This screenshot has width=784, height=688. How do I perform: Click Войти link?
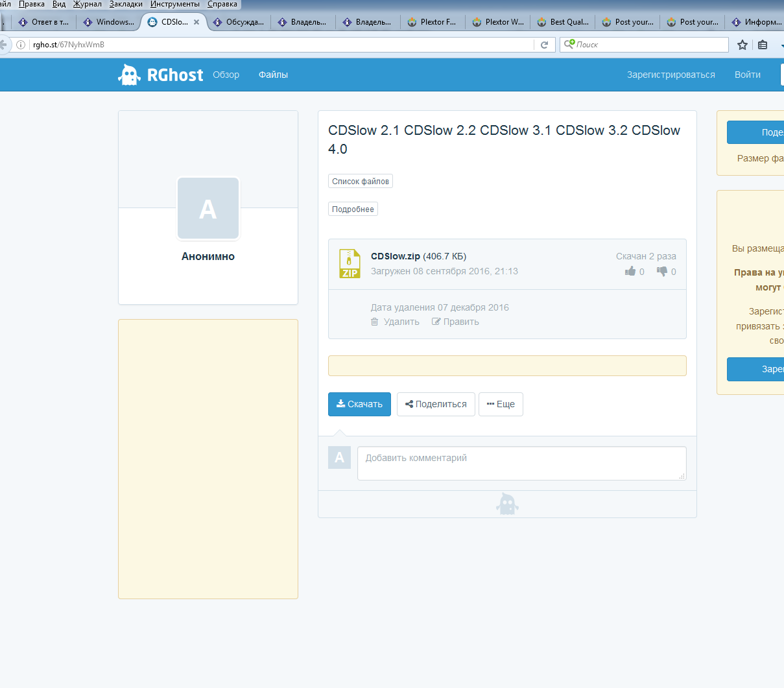pos(748,75)
